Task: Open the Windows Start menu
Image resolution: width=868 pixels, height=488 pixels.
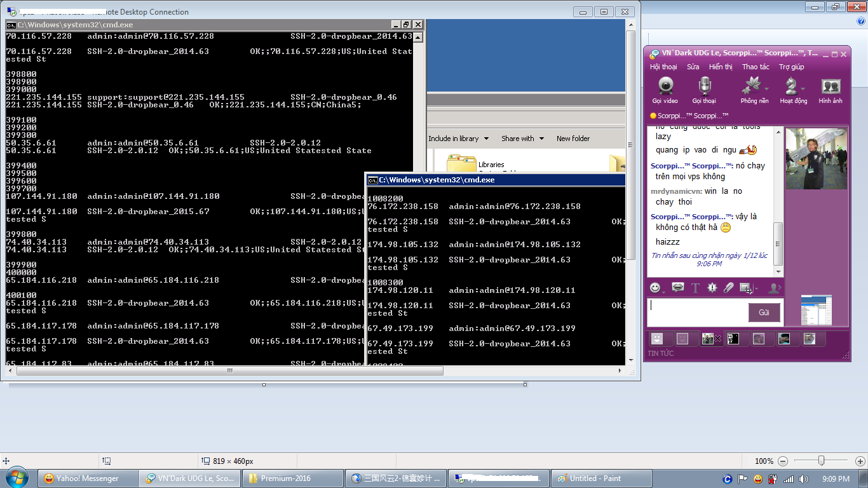Action: 17,478
